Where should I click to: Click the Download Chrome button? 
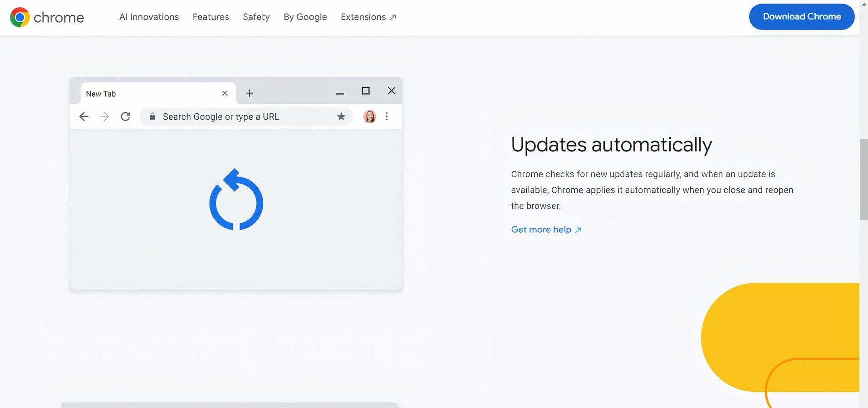[802, 17]
